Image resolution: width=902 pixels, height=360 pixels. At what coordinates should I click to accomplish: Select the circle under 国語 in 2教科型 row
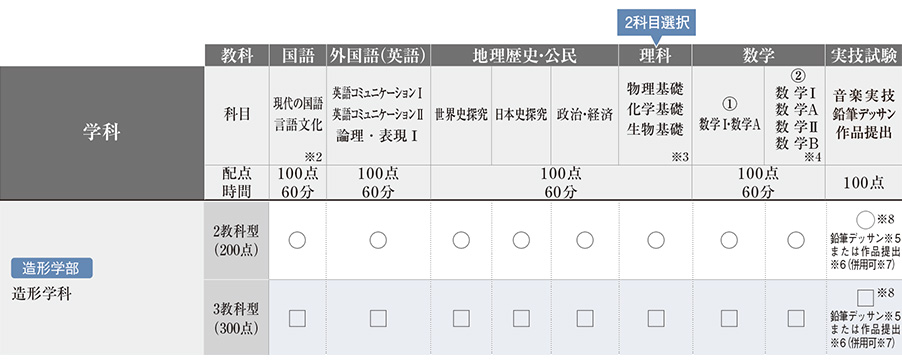pyautogui.click(x=297, y=240)
